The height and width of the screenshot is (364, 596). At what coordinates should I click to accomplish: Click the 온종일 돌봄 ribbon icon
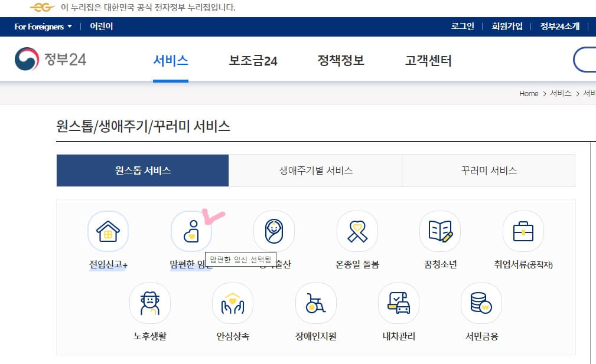coord(357,230)
